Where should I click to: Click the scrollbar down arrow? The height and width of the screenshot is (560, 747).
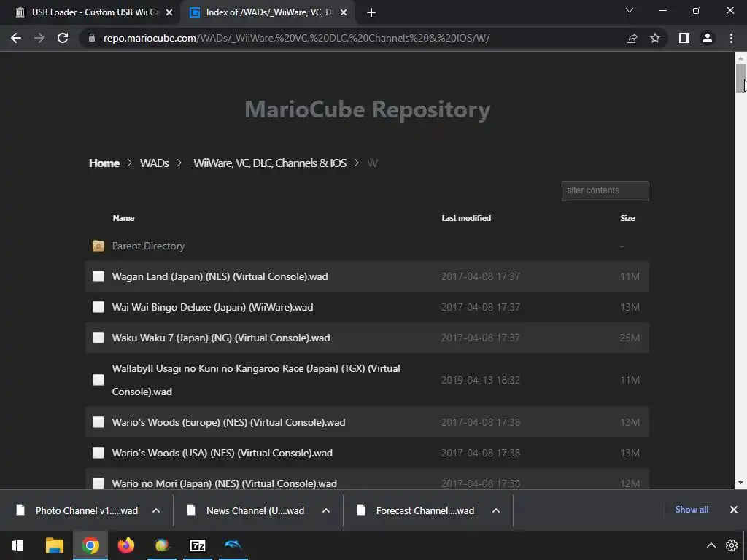pos(740,483)
